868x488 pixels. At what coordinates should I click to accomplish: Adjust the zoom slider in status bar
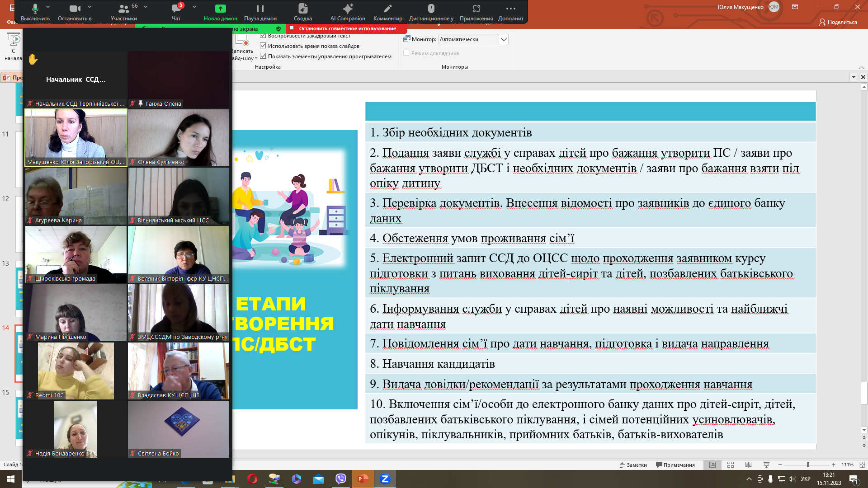807,465
